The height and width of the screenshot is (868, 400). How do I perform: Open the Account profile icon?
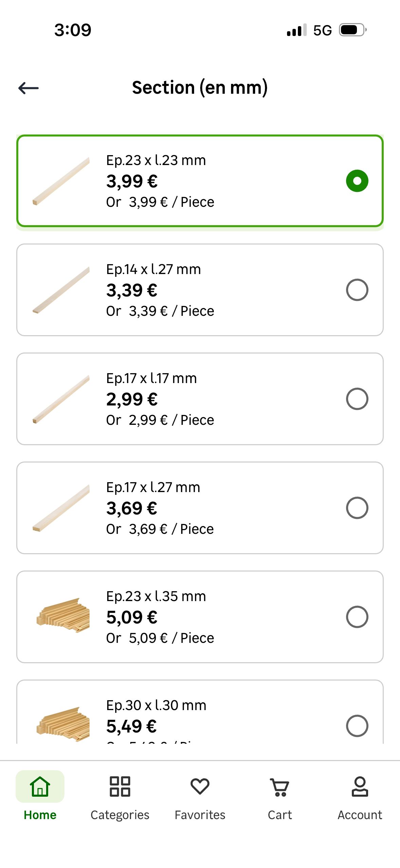[x=360, y=786]
